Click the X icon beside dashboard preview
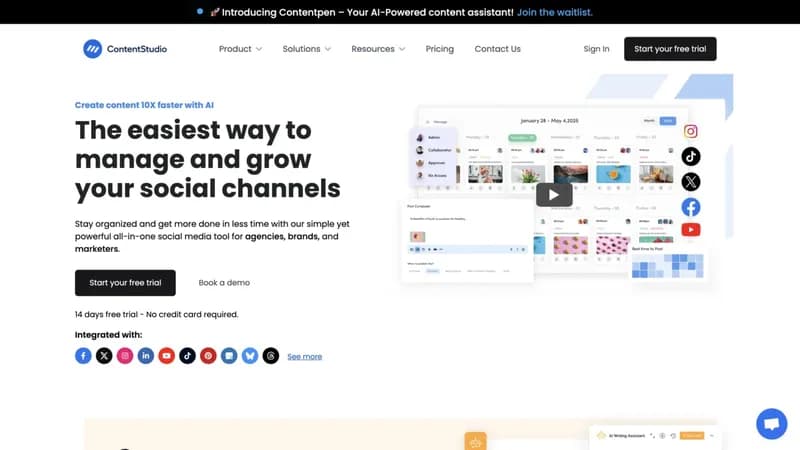Viewport: 800px width, 450px height. pyautogui.click(x=691, y=182)
